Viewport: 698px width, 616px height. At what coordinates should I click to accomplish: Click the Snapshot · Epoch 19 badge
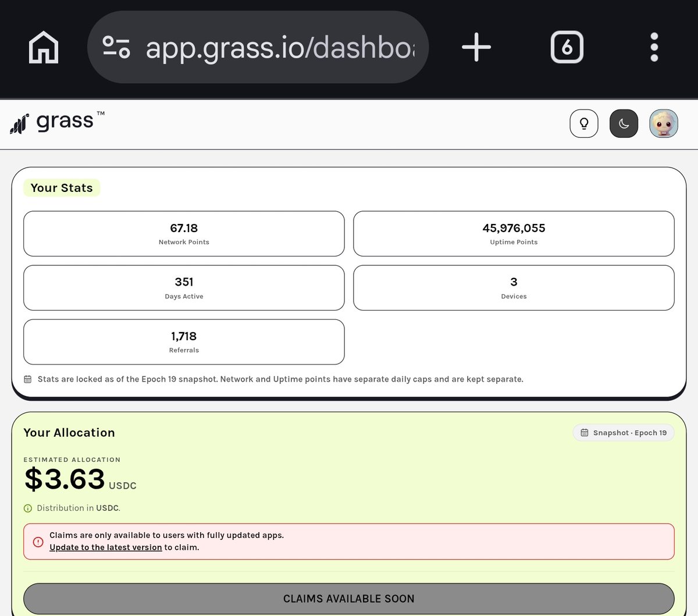coord(624,433)
